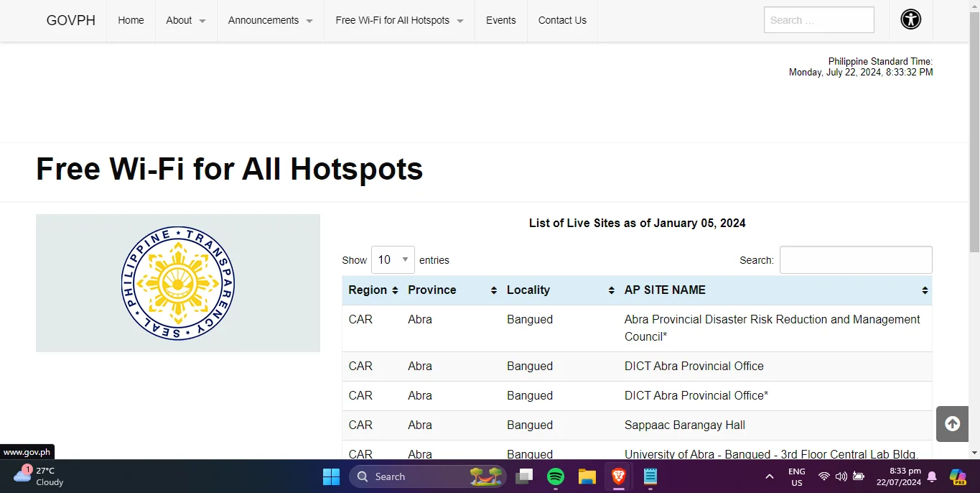Screen dimensions: 980x493
Task: Click the Brave browser taskbar icon
Action: tap(618, 476)
